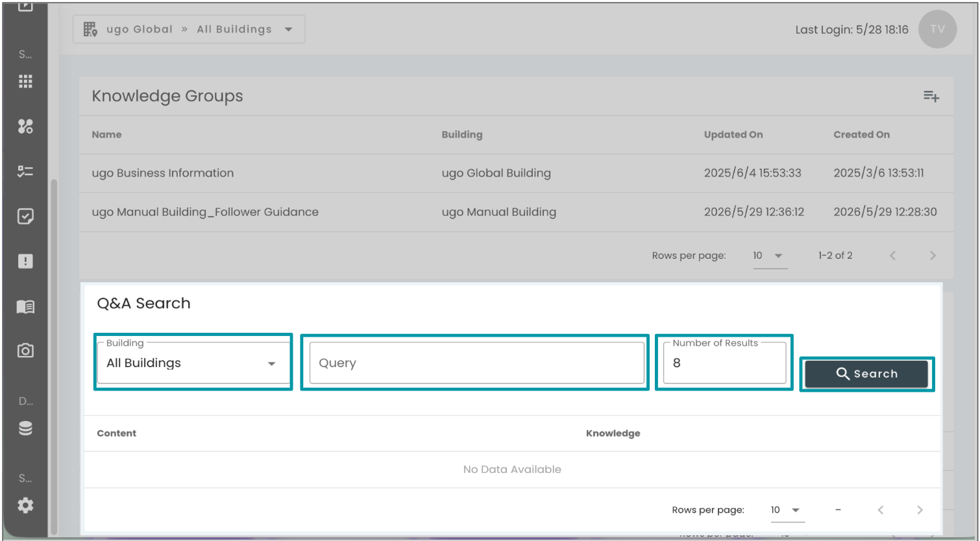Open the settings gear icon in sidebar

25,505
